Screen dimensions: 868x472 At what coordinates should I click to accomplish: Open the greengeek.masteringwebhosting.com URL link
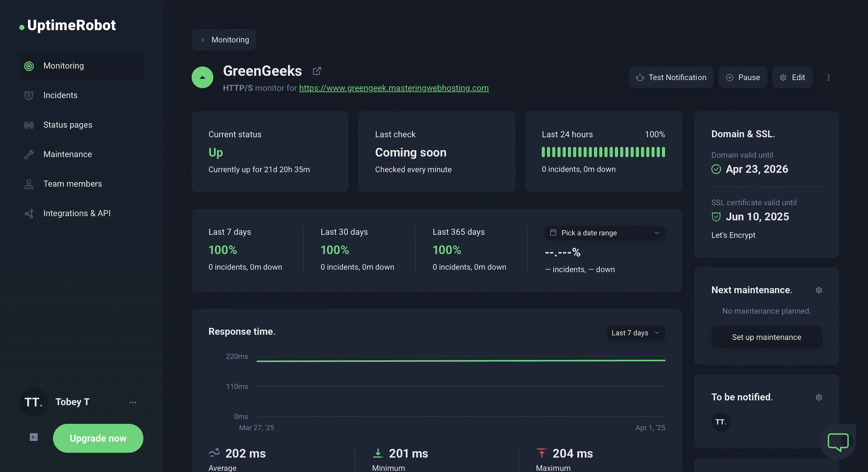393,88
